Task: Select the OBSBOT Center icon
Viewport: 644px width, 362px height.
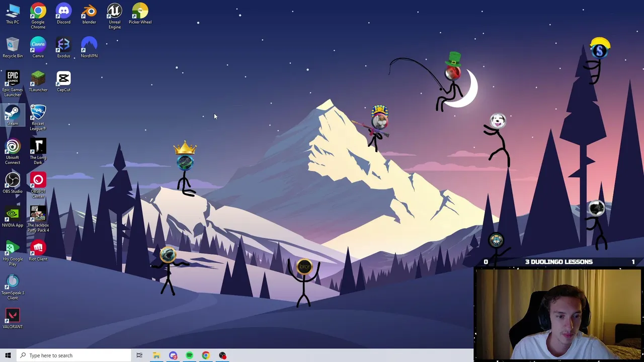Action: [x=38, y=186]
